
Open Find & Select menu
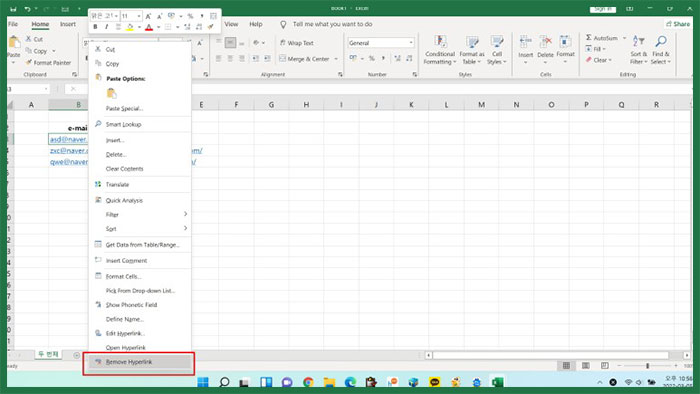(660, 50)
